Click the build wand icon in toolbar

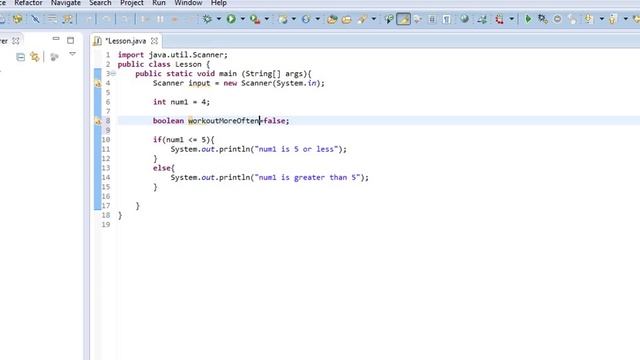click(68, 19)
